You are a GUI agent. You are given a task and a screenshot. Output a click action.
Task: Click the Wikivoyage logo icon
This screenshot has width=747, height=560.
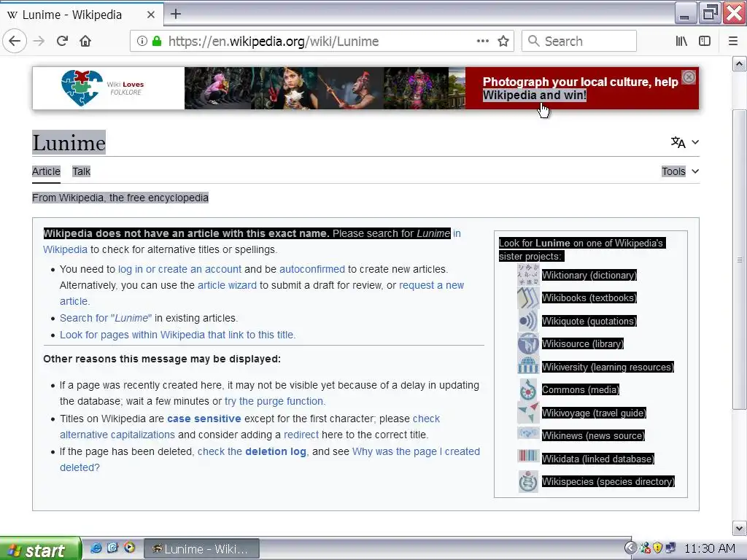click(528, 413)
